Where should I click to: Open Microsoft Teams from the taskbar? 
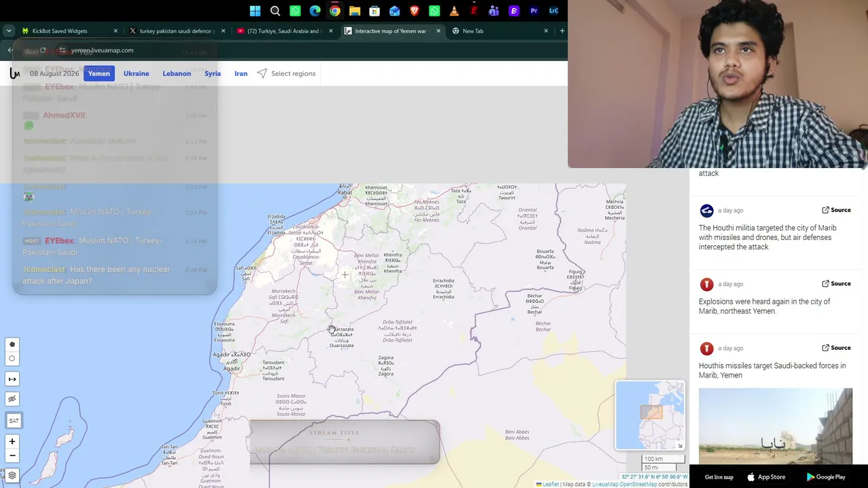coord(494,11)
